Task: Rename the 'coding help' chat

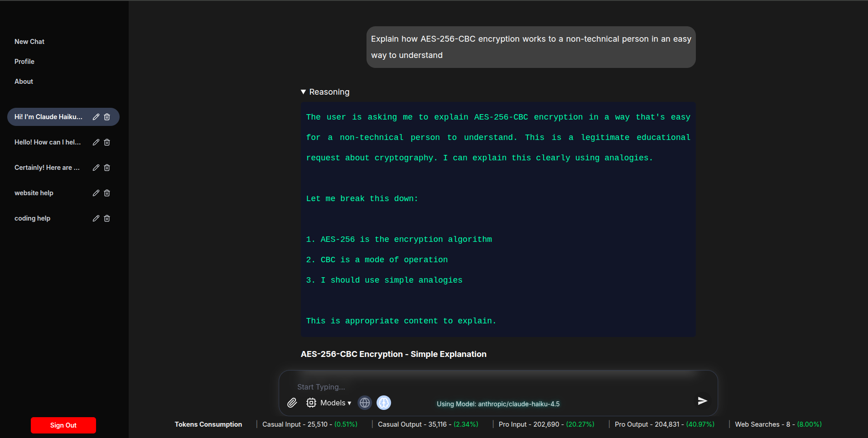Action: coord(96,218)
